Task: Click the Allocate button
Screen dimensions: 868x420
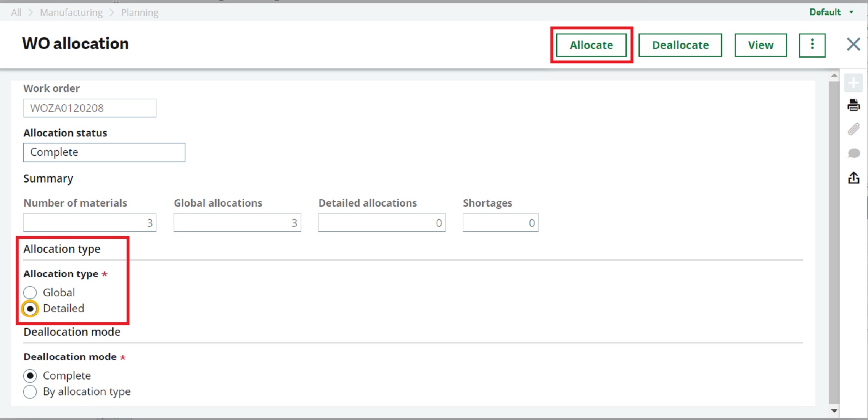Action: coord(591,45)
